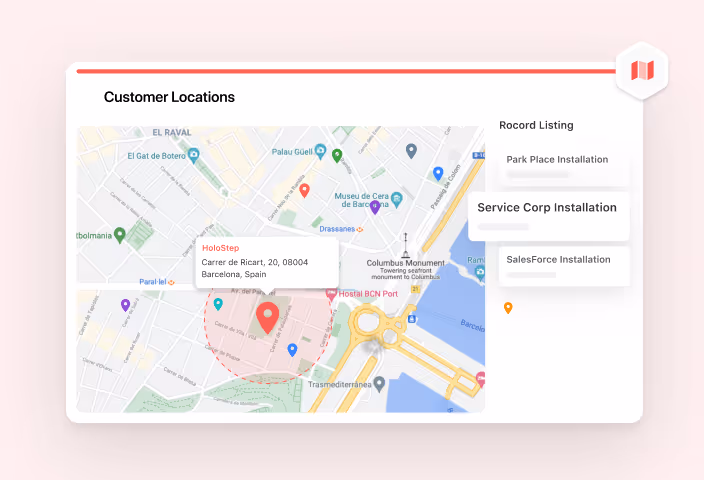
Task: Click the Paral·lel metro station icon
Action: (171, 282)
